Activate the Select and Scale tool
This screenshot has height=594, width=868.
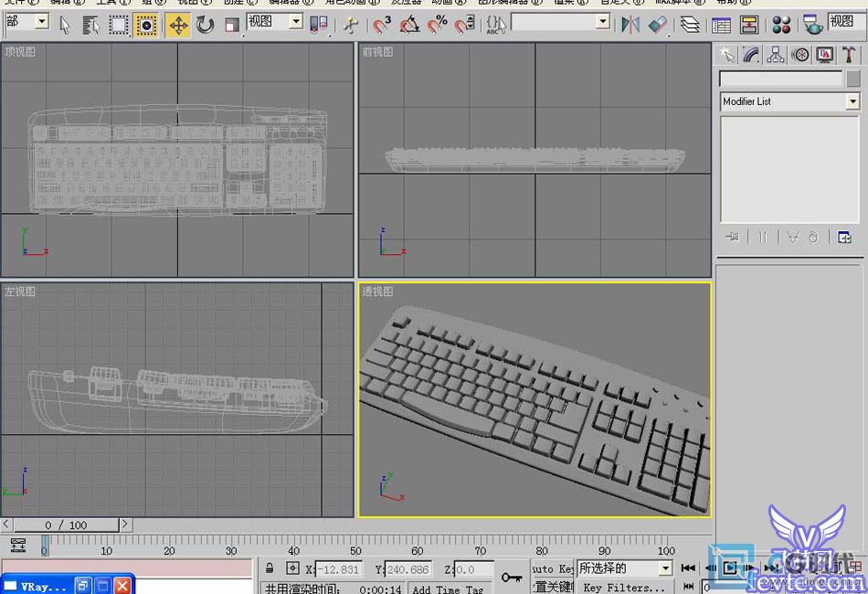point(232,25)
